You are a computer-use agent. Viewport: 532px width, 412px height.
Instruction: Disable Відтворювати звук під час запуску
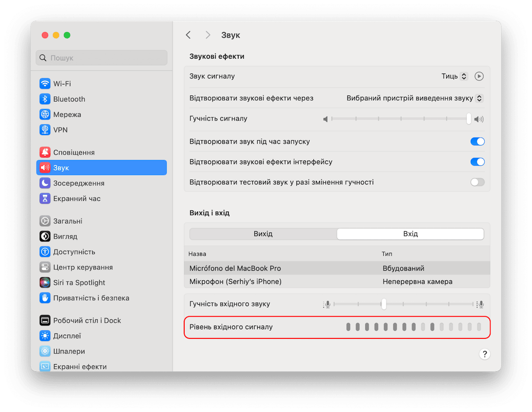[477, 141]
